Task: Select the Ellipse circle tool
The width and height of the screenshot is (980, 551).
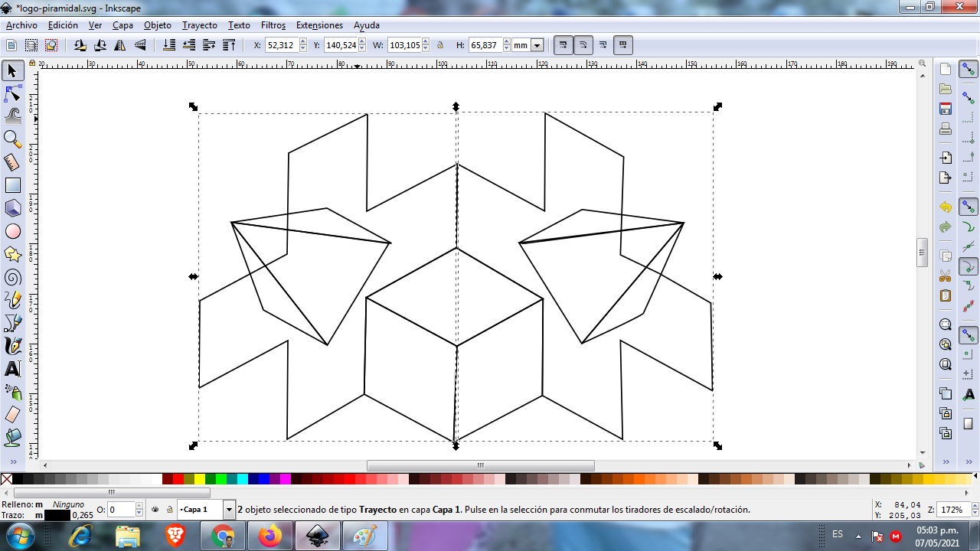Action: pos(12,231)
